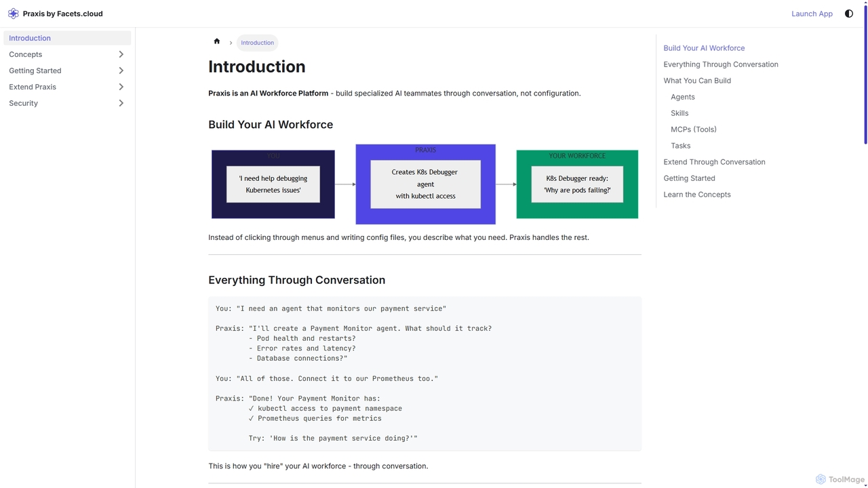Jump to Tasks in table of contents
The image size is (868, 488).
click(x=681, y=146)
